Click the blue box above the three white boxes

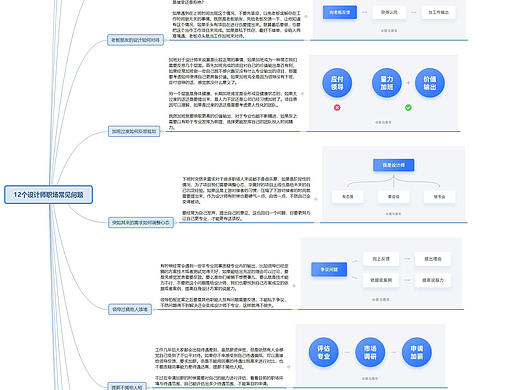click(x=393, y=165)
